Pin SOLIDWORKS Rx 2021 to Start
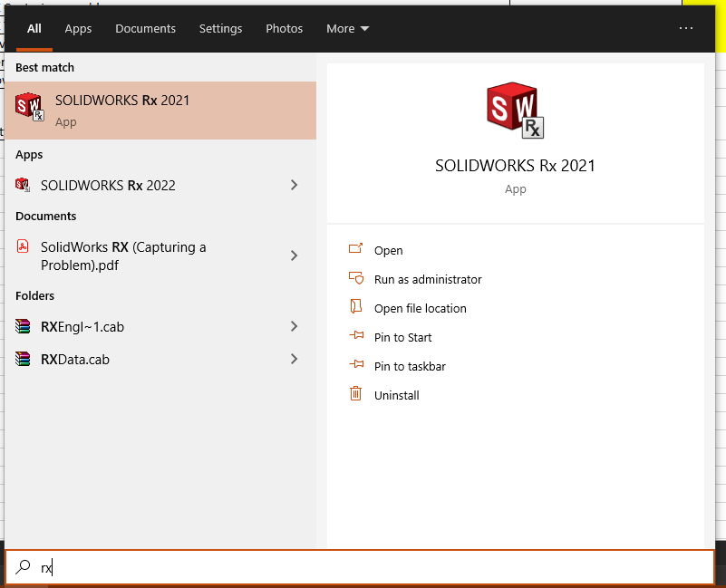 pos(402,337)
